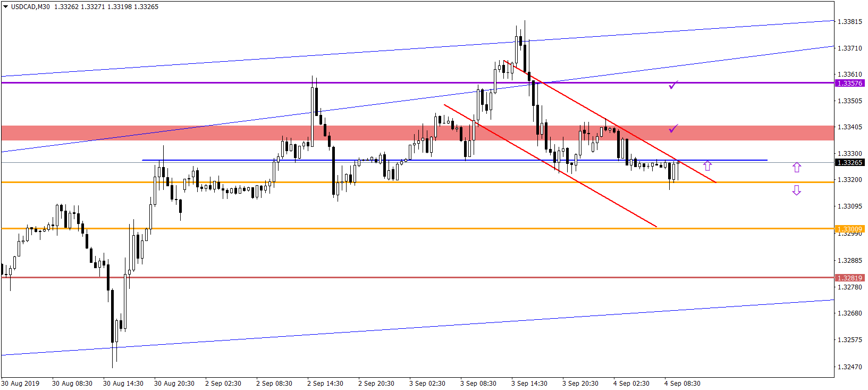The image size is (868, 390).
Task: Click the 2 Sep 14:30 time label
Action: coord(325,384)
